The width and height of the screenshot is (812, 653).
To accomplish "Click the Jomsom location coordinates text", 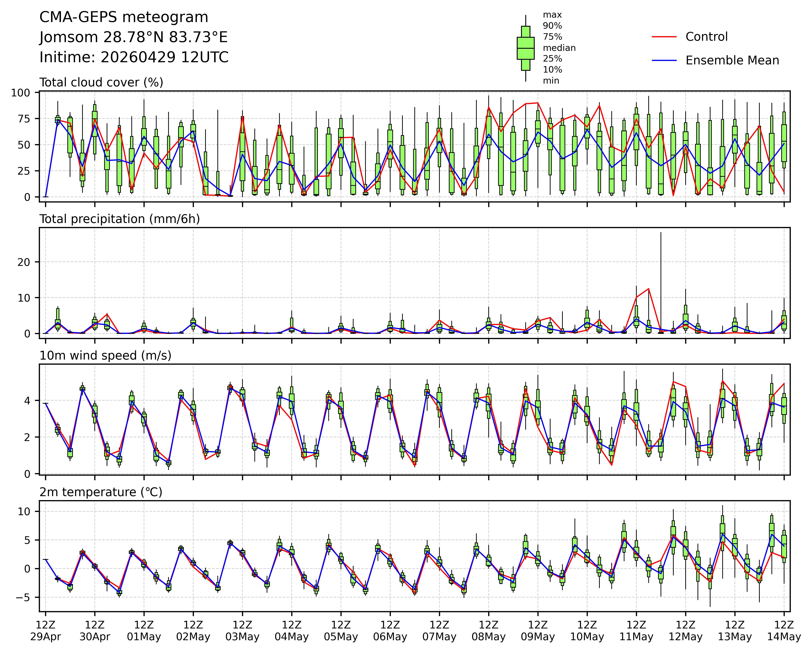I will click(133, 37).
